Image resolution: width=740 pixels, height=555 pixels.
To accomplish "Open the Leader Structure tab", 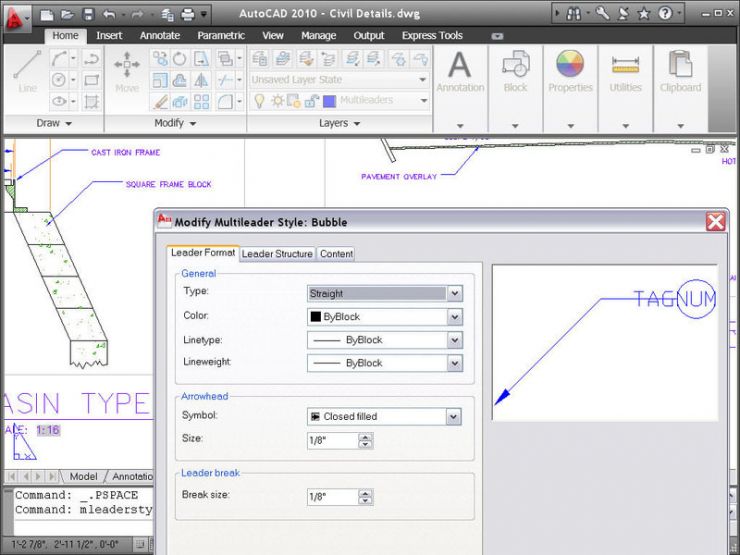I will pos(277,254).
